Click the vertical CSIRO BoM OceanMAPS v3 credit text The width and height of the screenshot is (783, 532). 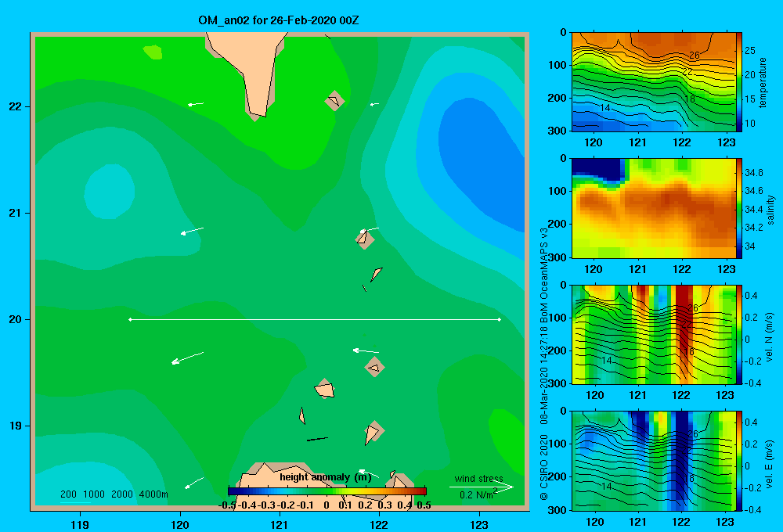point(544,363)
